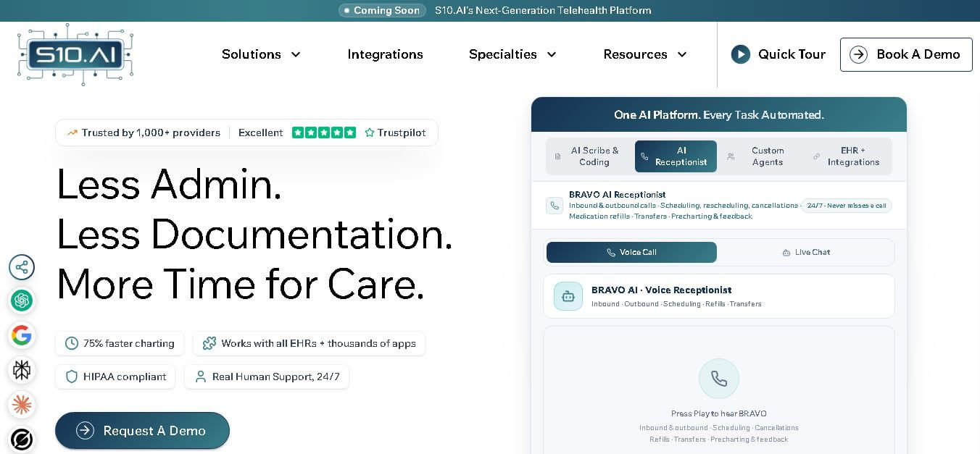Image resolution: width=980 pixels, height=454 pixels.
Task: Click the S10.AI logo
Action: tap(75, 54)
